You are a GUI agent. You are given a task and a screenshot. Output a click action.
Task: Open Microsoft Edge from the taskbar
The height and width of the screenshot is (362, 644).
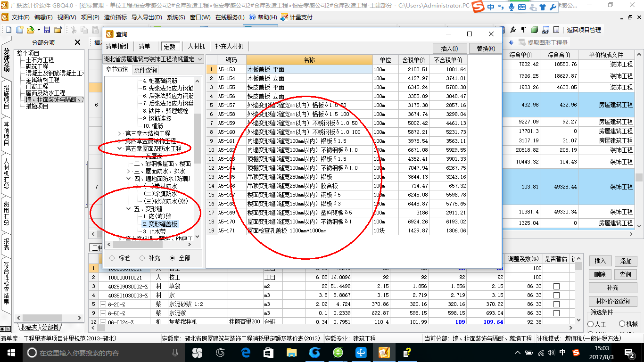point(245,352)
